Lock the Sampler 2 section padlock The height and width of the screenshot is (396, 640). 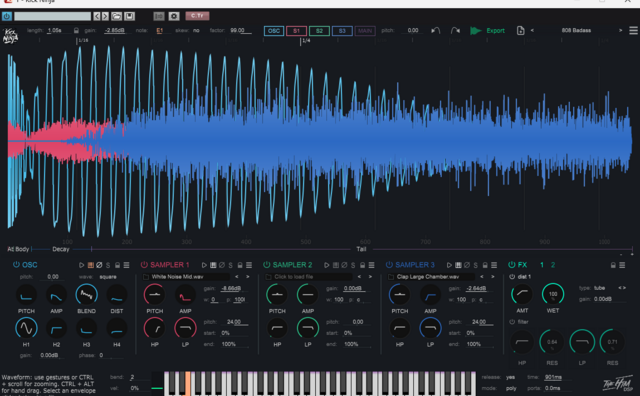coord(362,265)
